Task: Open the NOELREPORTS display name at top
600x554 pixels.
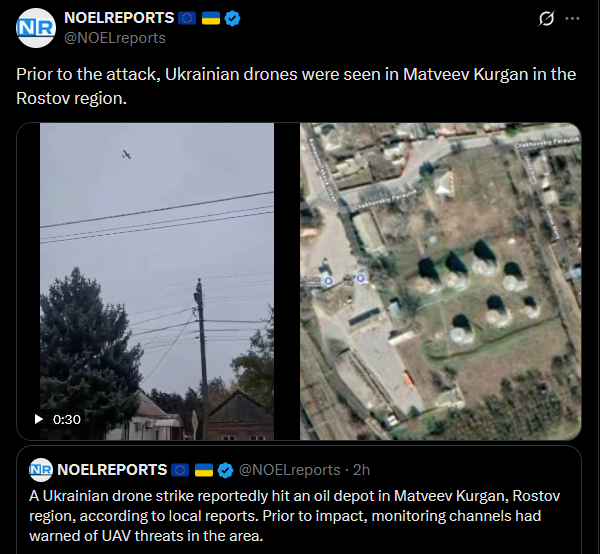Action: point(119,18)
